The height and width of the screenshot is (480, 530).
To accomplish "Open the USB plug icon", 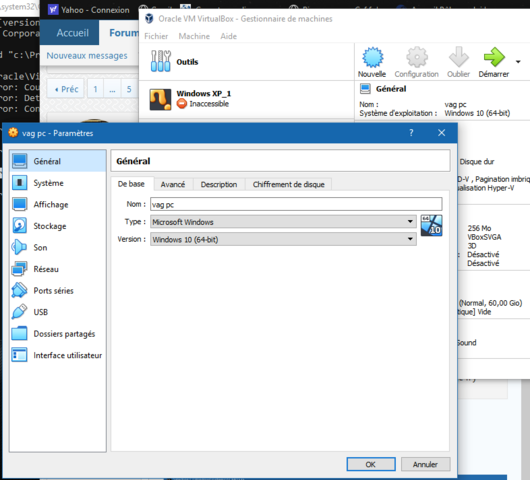I will click(20, 312).
